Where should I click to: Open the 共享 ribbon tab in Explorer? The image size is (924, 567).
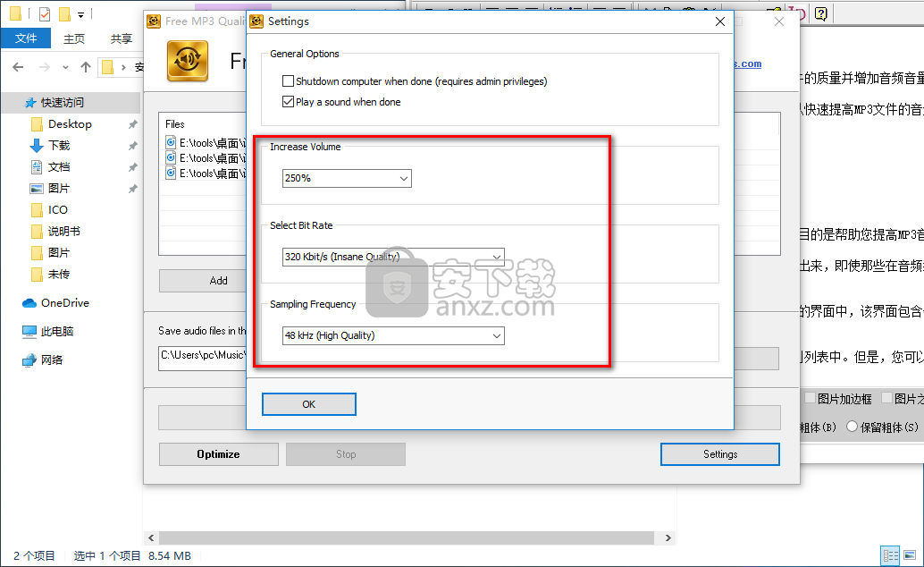[122, 39]
